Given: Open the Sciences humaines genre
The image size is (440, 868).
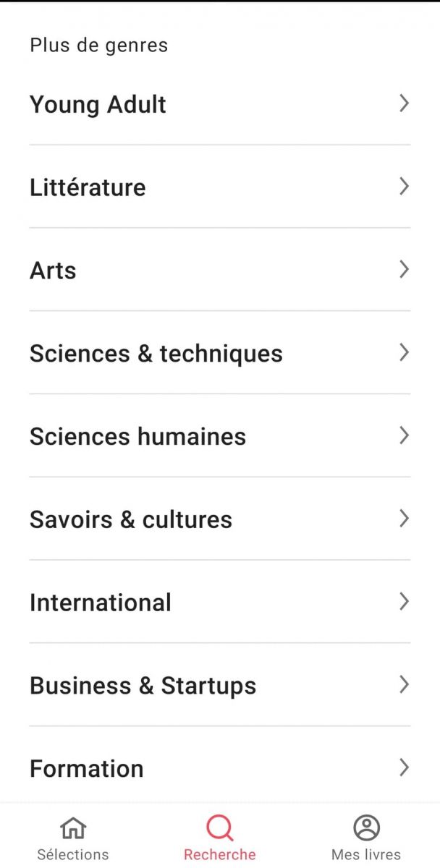Looking at the screenshot, I should click(x=137, y=436).
